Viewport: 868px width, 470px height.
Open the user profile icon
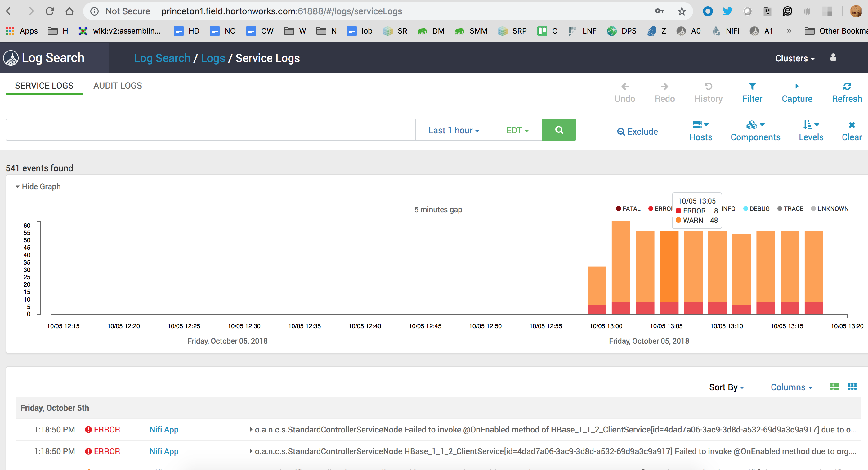click(x=833, y=58)
